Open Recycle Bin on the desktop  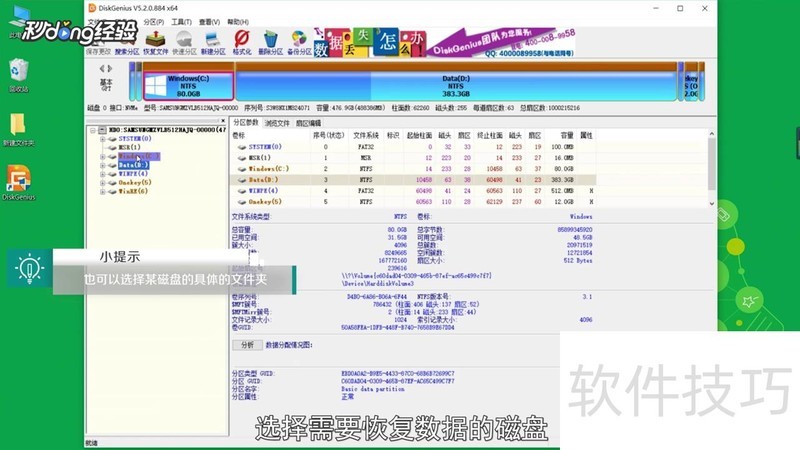coord(18,76)
